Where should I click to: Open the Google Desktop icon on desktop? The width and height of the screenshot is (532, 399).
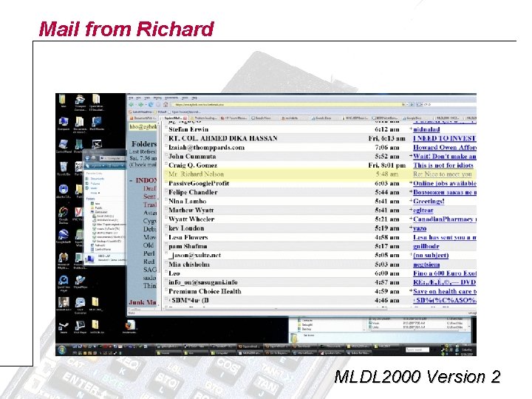click(x=64, y=214)
